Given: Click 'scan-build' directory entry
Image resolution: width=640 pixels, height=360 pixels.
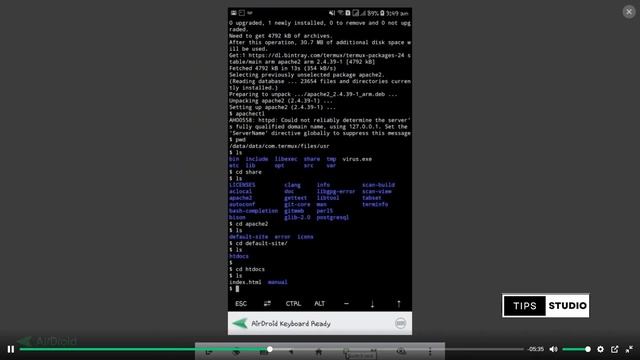Looking at the screenshot, I should (378, 185).
